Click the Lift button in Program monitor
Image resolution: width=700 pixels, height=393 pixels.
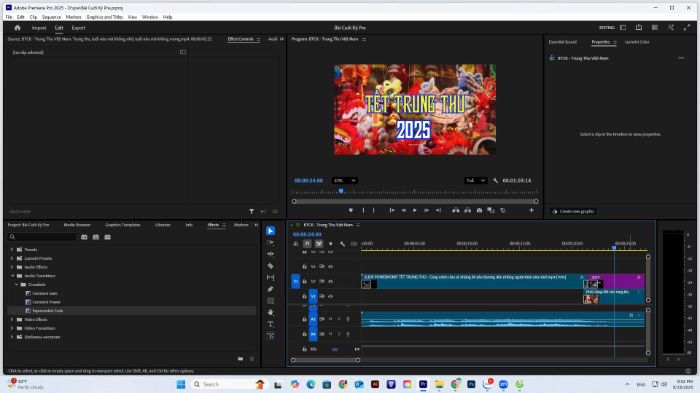(455, 210)
